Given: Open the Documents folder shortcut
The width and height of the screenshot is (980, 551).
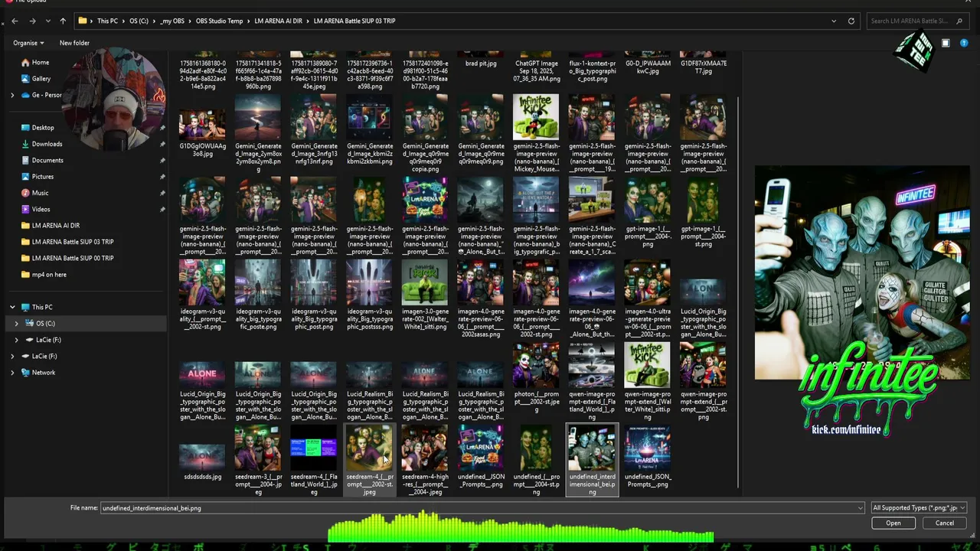Looking at the screenshot, I should point(47,160).
